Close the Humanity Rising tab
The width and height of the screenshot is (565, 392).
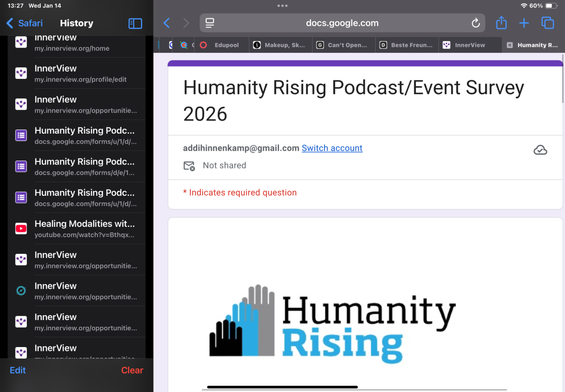510,45
